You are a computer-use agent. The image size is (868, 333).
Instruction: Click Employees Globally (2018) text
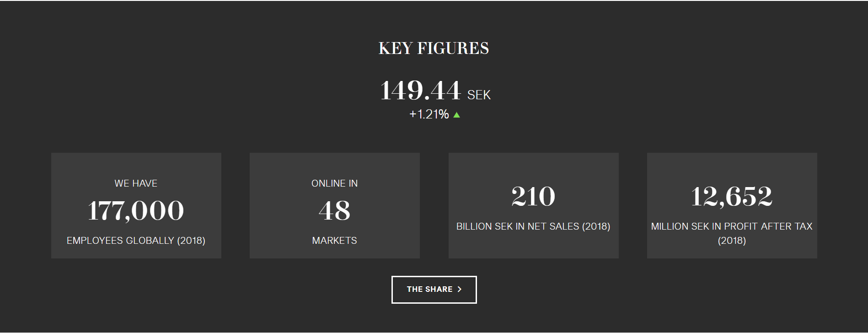click(x=136, y=241)
